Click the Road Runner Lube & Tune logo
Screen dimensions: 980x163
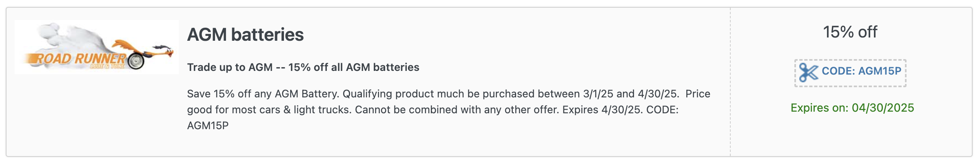tap(97, 47)
